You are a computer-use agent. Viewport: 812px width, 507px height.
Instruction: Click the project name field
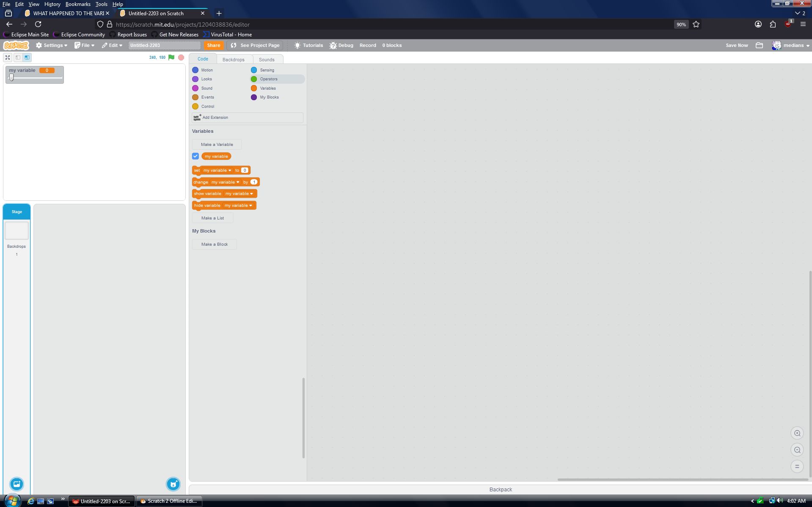pos(164,45)
